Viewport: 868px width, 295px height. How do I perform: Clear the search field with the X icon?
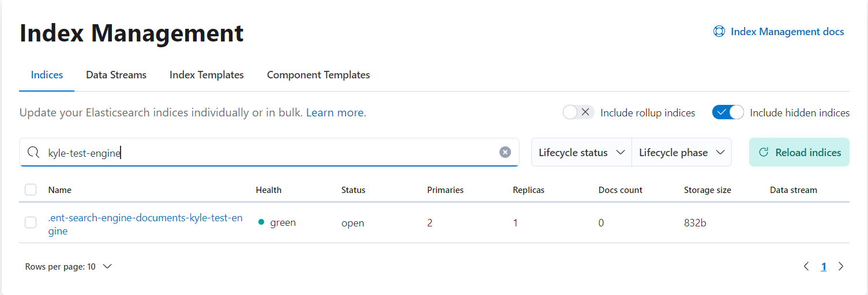click(x=505, y=153)
